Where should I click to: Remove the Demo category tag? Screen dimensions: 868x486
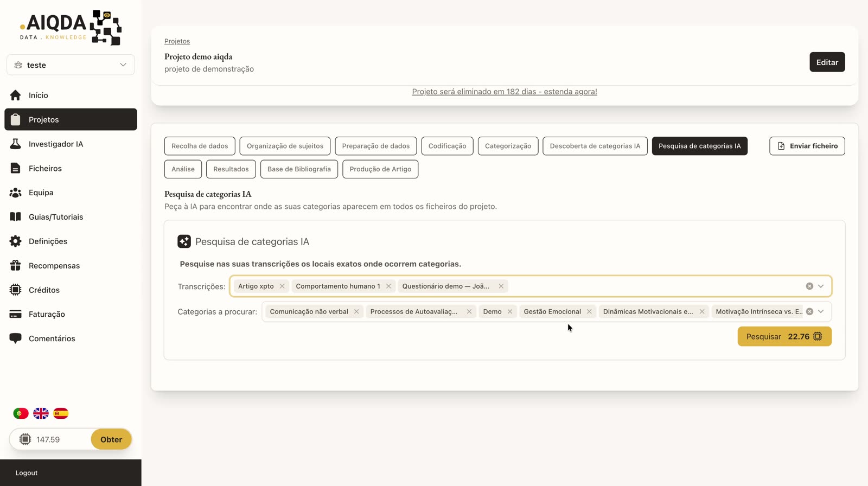pos(510,312)
